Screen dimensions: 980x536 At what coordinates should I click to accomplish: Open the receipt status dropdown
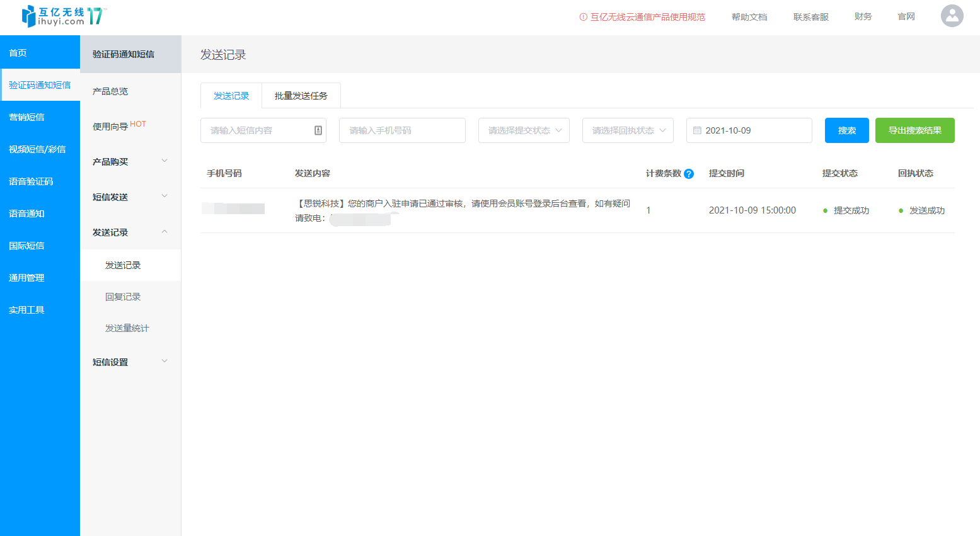tap(628, 130)
